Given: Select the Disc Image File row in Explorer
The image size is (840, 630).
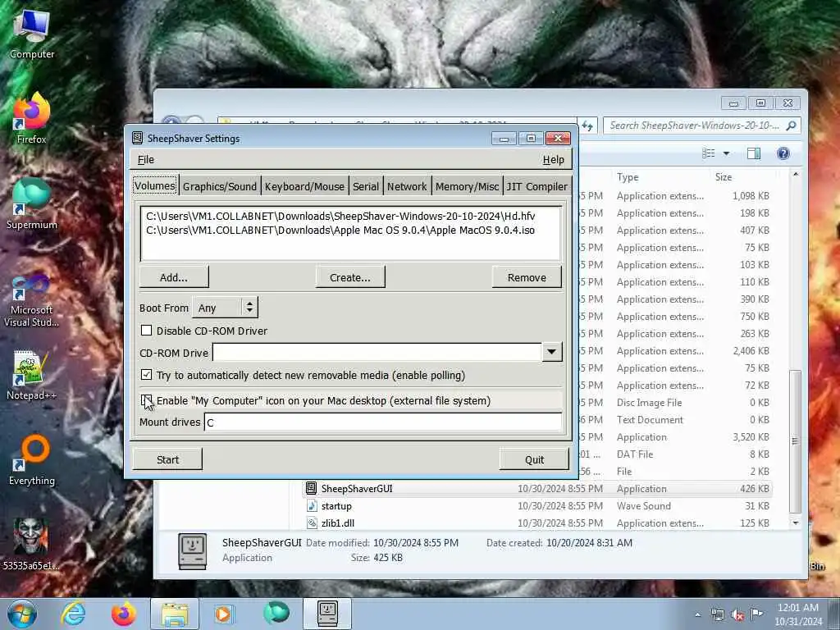Looking at the screenshot, I should tap(676, 402).
